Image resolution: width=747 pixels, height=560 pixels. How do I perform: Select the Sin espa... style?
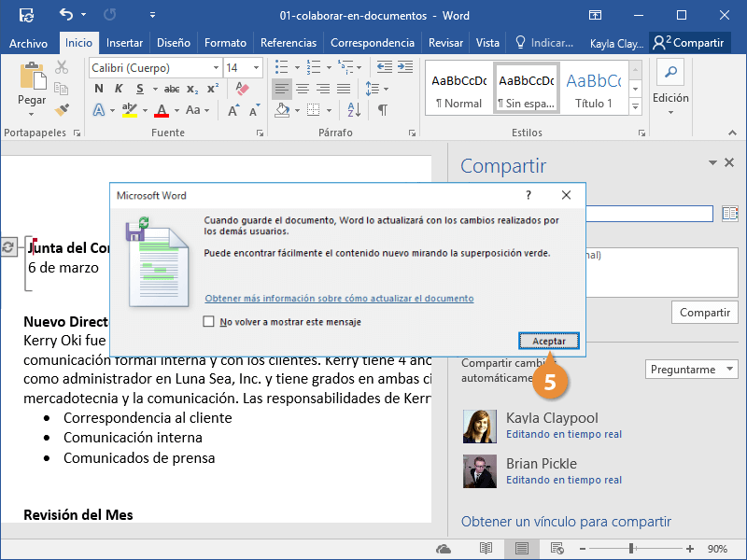click(527, 88)
